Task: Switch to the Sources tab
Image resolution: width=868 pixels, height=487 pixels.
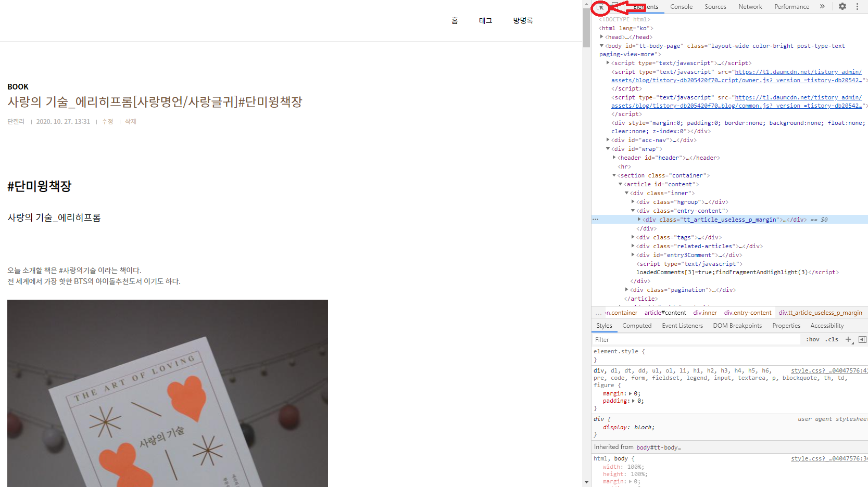Action: 715,7
